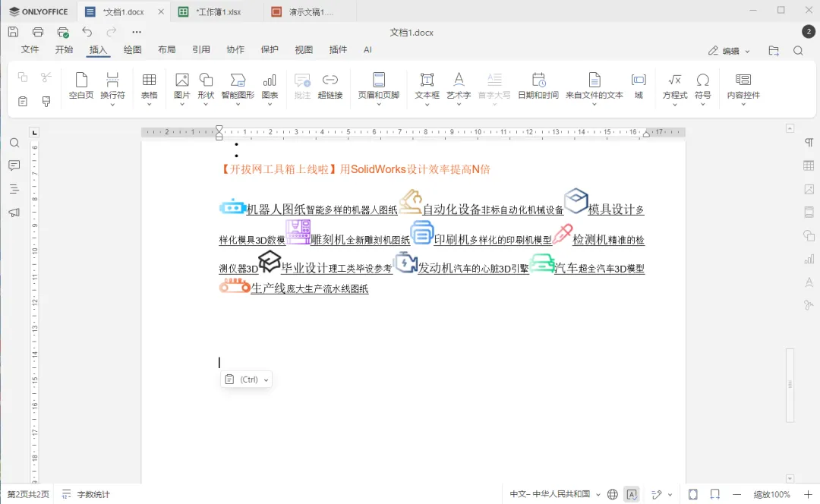Viewport: 820px width, 504px height.
Task: Click the Quick Print icon
Action: pos(63,33)
